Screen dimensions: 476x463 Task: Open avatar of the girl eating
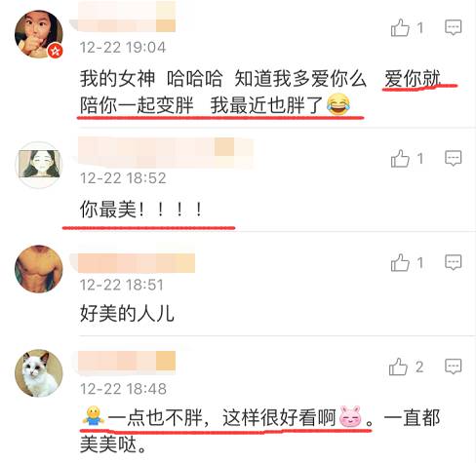pyautogui.click(x=39, y=34)
